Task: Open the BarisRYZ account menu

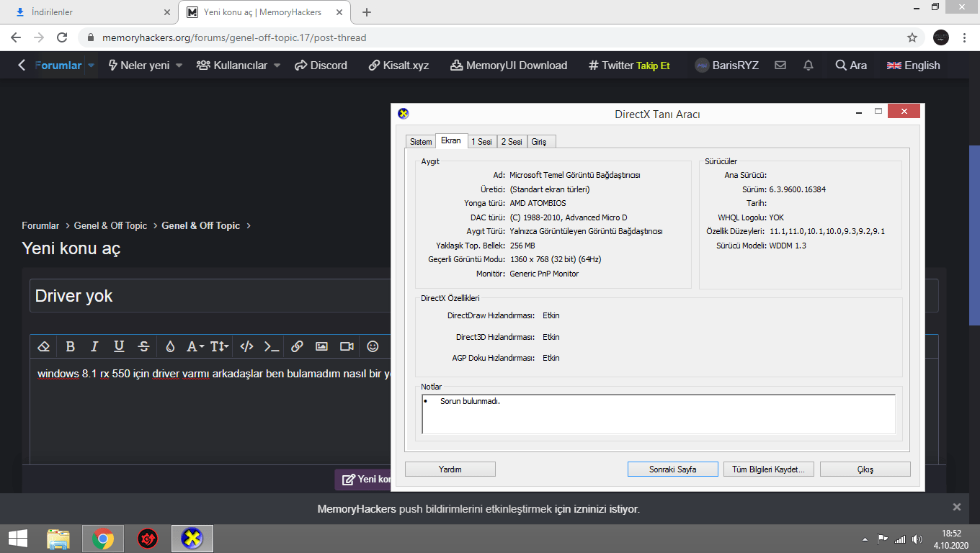Action: point(727,66)
